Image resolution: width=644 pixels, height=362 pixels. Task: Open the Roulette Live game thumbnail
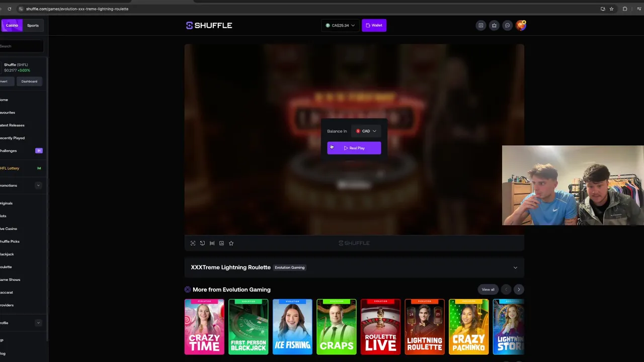[x=380, y=327]
